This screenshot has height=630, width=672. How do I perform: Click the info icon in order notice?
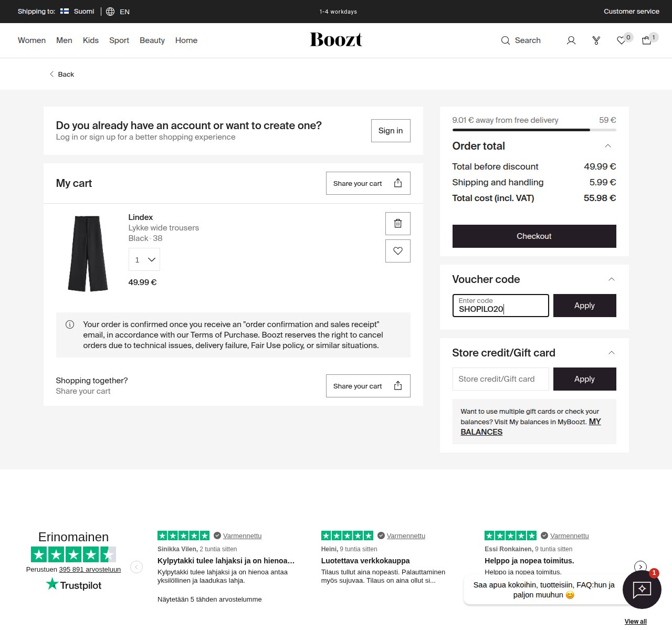[x=70, y=324]
